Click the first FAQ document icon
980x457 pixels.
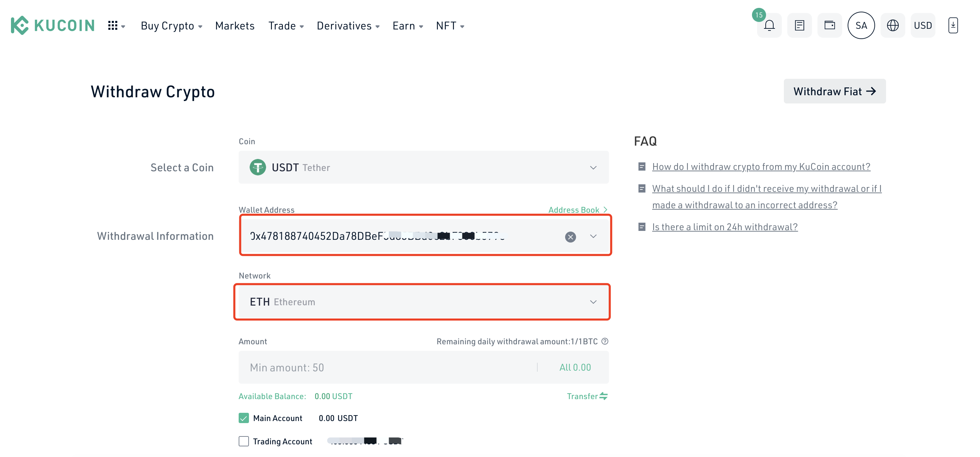pos(642,166)
